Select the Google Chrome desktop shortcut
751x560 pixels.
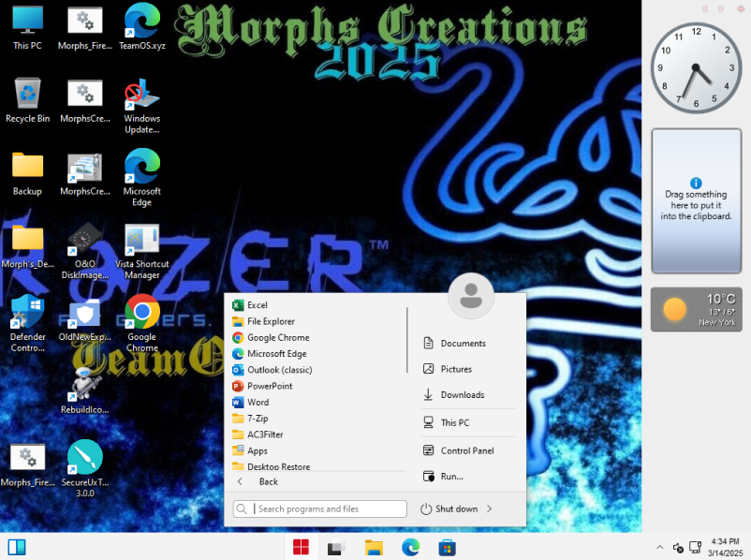(142, 324)
